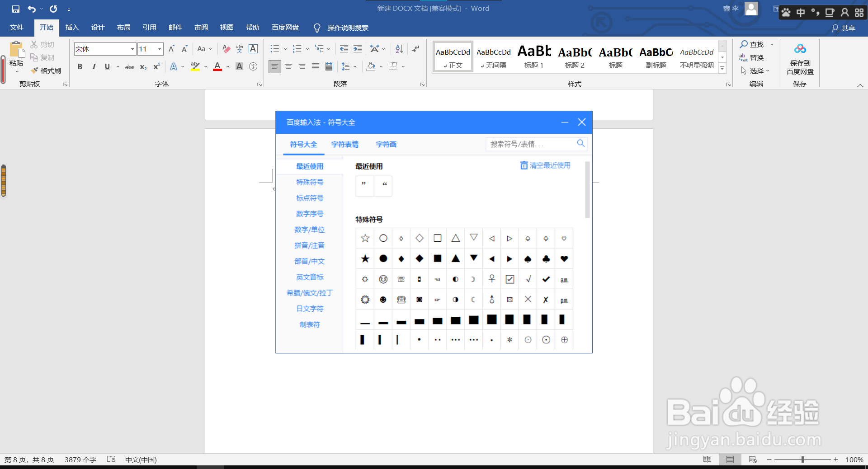Click the sort ascending icon
This screenshot has height=469, width=868.
coord(398,49)
